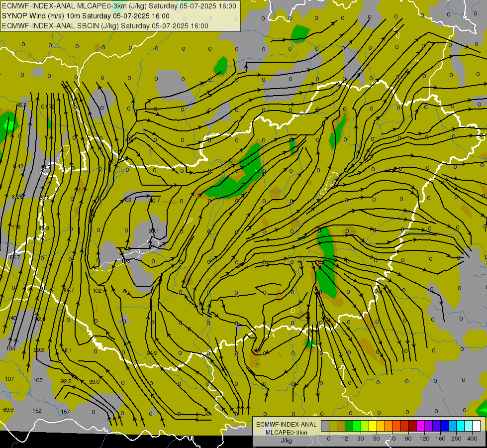This screenshot has width=487, height=448.
Task: Click the 250 tick label on the legend
Action: [456, 439]
